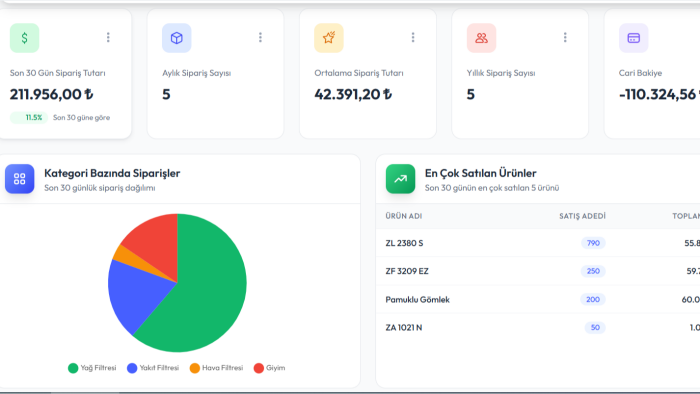Toggle Giyim legend item in pie chart
Image resolution: width=700 pixels, height=394 pixels.
coord(269,368)
